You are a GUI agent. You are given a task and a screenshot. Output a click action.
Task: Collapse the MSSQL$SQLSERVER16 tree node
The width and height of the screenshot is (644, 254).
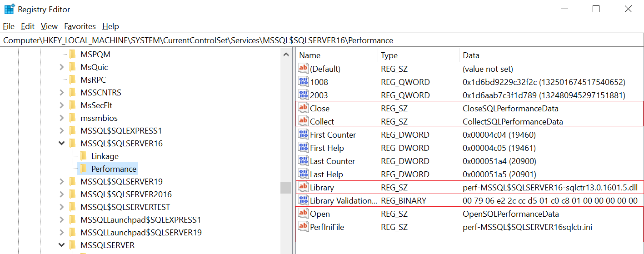(x=61, y=144)
